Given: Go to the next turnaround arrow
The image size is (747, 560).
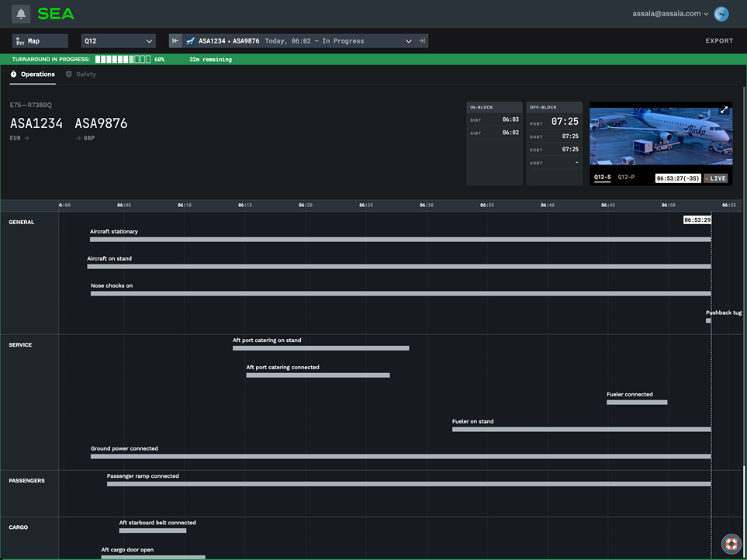Looking at the screenshot, I should click(422, 41).
